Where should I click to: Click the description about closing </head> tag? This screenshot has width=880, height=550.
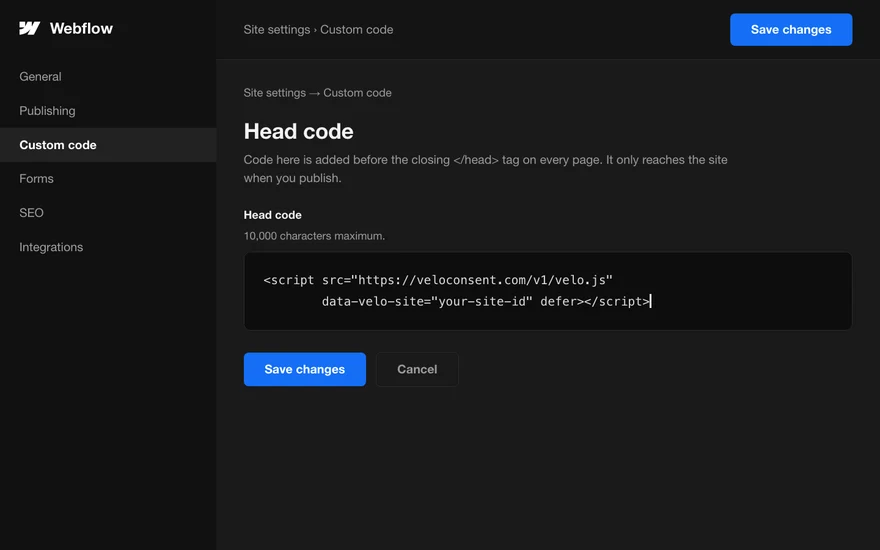tap(485, 169)
